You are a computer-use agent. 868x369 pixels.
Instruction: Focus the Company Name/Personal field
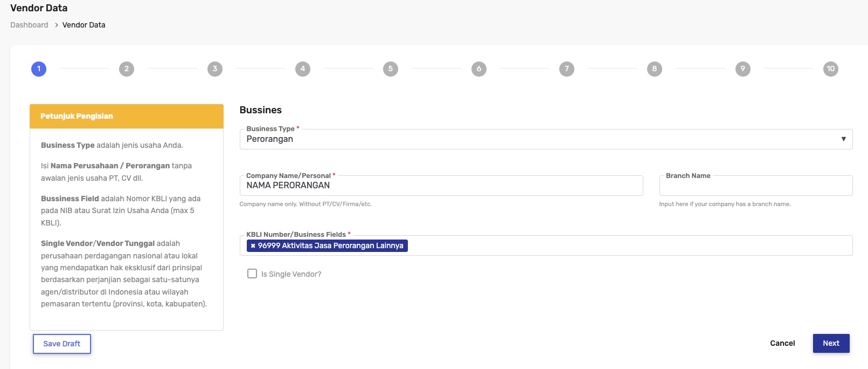pos(441,186)
